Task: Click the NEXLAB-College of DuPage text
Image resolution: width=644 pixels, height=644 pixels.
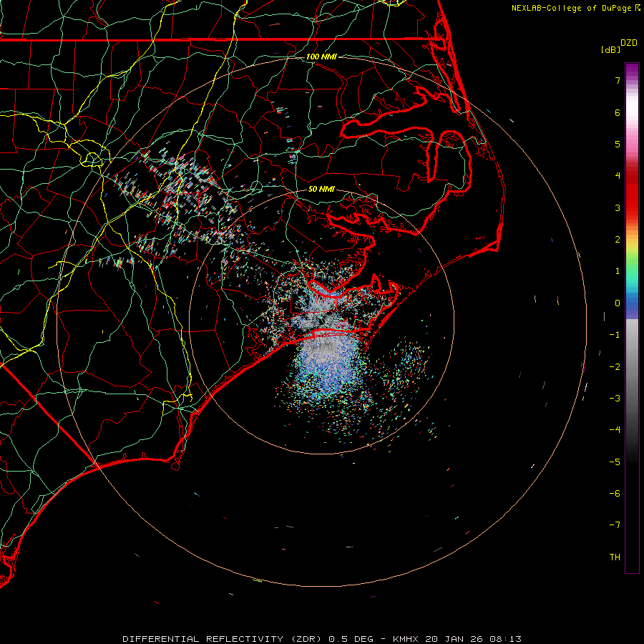Action: pyautogui.click(x=572, y=9)
